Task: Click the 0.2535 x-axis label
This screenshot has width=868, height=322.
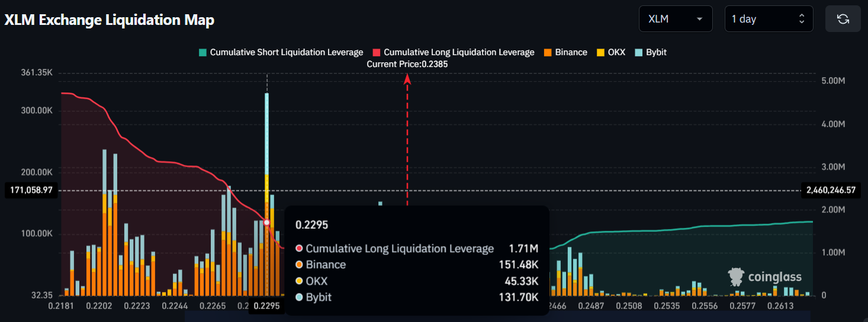Action: click(667, 306)
